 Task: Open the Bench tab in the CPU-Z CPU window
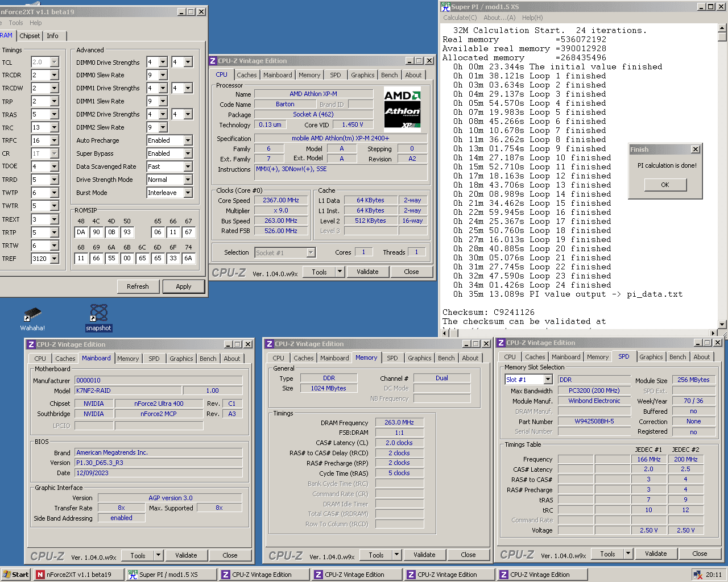click(390, 75)
